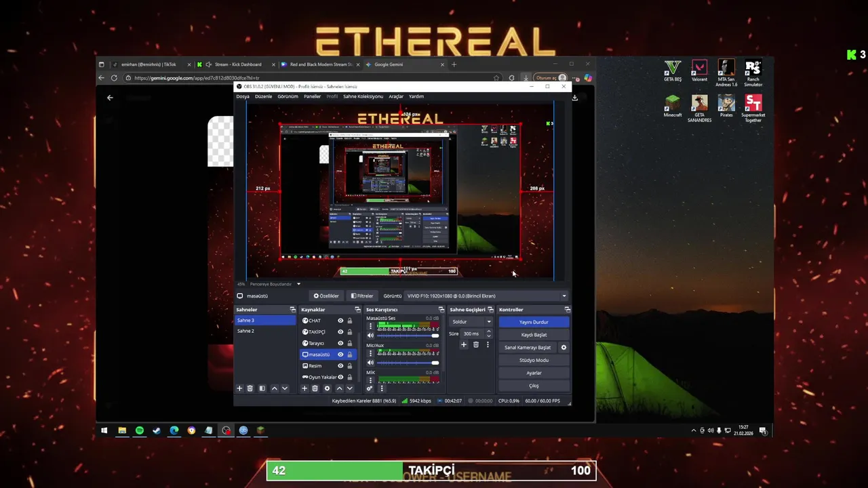Add a new scene with plus icon in Sahneler
The image size is (868, 488).
239,388
